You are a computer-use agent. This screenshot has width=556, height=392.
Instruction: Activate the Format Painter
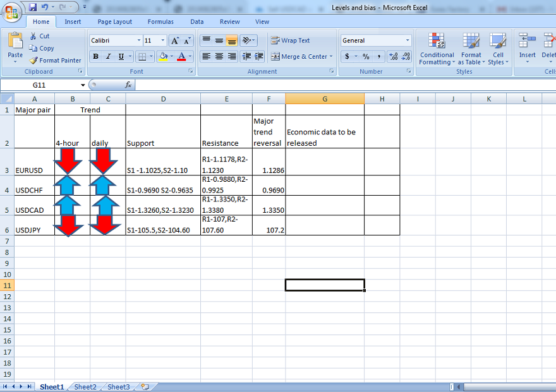56,60
